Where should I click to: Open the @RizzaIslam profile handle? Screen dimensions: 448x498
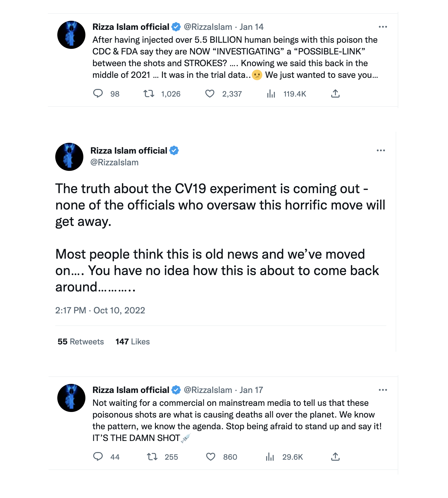(114, 162)
